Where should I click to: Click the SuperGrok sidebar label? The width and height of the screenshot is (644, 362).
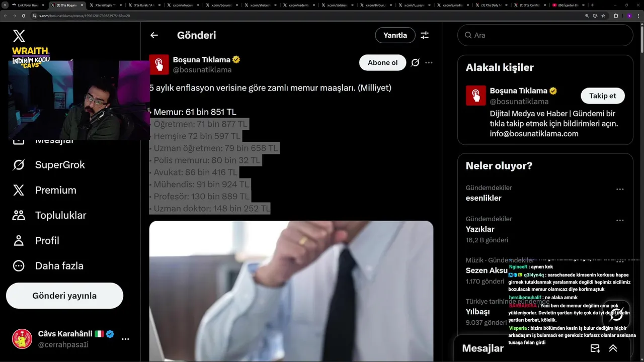point(60,165)
